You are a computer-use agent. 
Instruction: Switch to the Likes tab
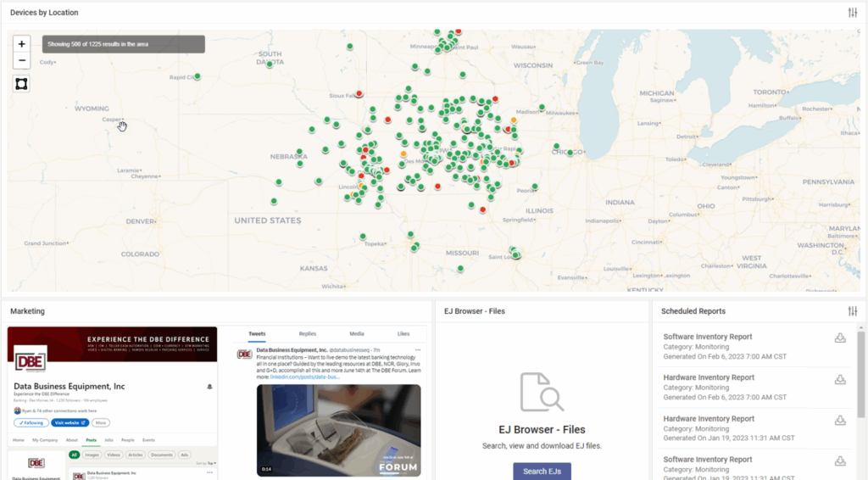coord(403,334)
